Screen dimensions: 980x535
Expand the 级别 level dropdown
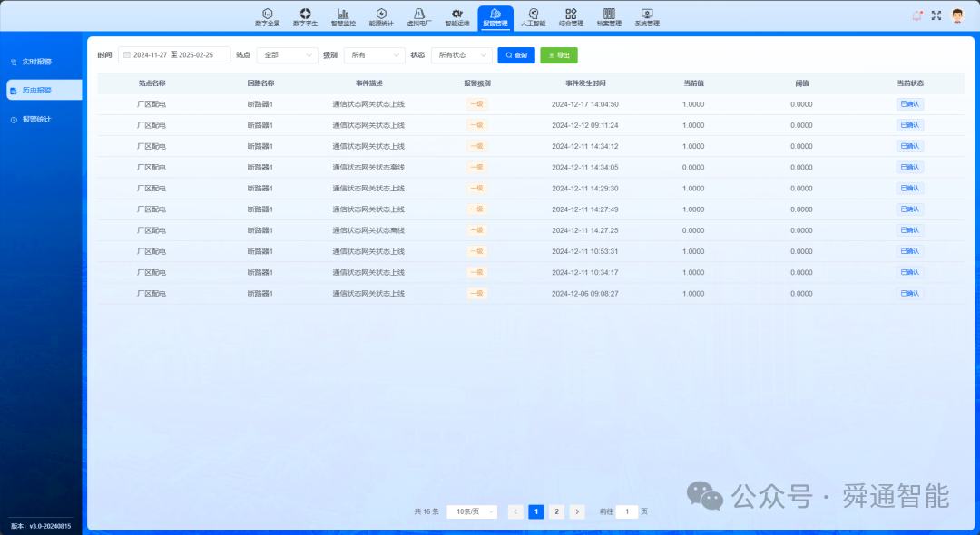pyautogui.click(x=374, y=55)
